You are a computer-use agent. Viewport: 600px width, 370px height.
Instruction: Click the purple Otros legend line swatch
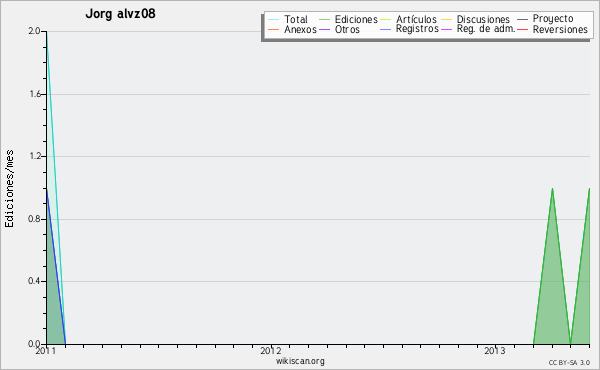click(324, 30)
